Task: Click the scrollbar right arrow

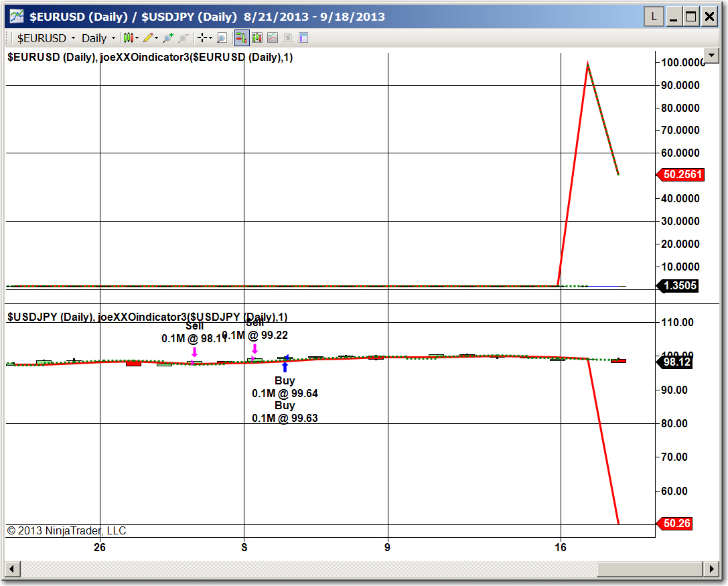Action: tap(711, 569)
